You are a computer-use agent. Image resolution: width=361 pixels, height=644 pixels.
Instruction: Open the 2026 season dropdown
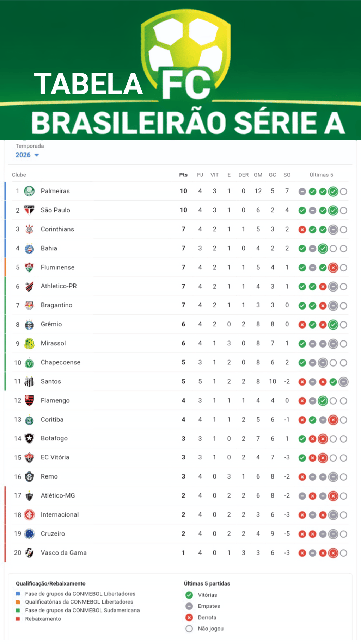pyautogui.click(x=23, y=155)
